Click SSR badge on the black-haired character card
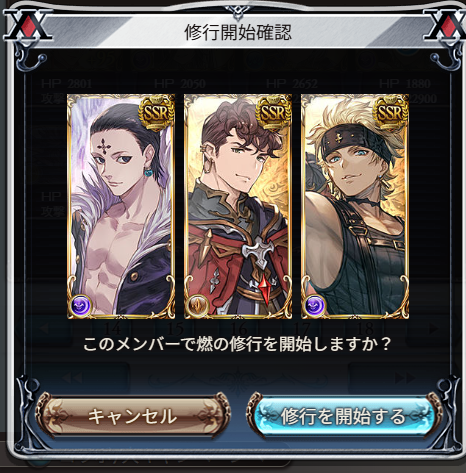Screen dimensions: 466x473 pos(156,113)
